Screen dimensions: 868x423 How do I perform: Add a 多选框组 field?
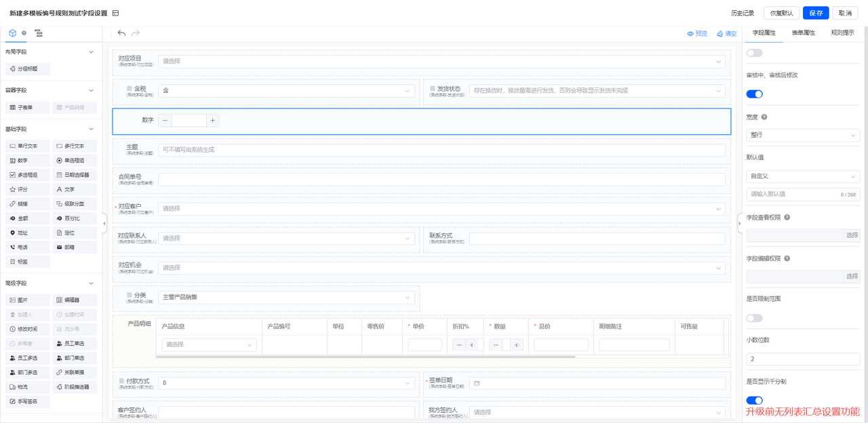coord(27,175)
